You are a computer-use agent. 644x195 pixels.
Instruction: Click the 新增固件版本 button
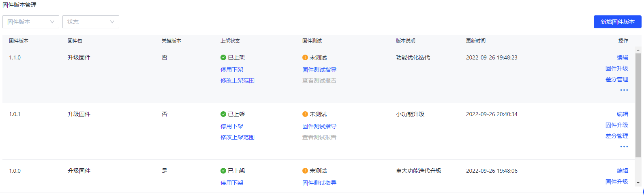tap(617, 22)
